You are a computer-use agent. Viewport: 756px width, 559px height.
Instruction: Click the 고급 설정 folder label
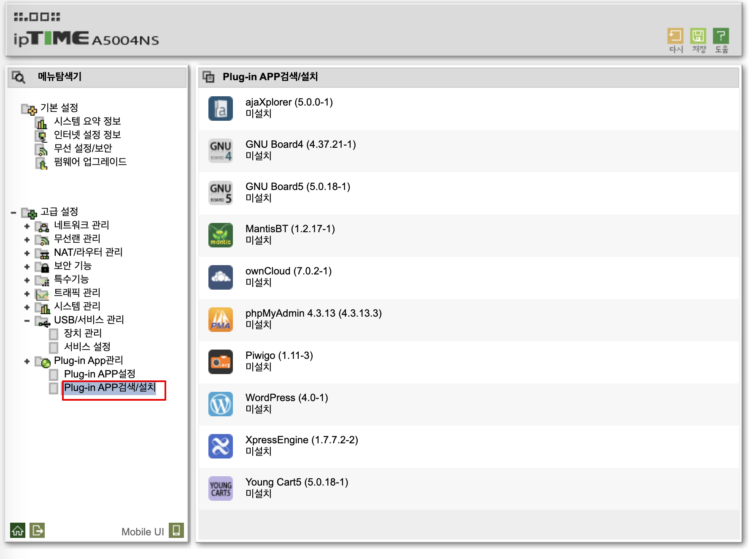click(59, 212)
